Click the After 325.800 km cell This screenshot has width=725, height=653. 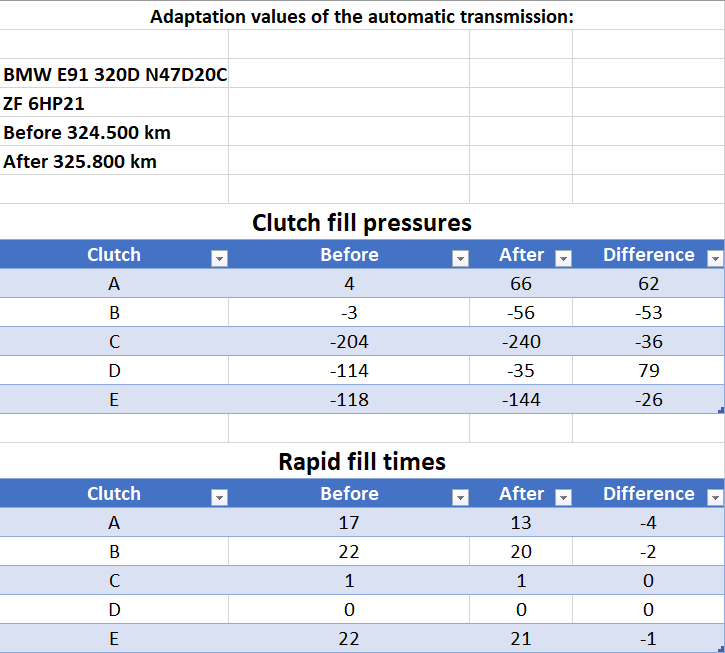pos(114,161)
